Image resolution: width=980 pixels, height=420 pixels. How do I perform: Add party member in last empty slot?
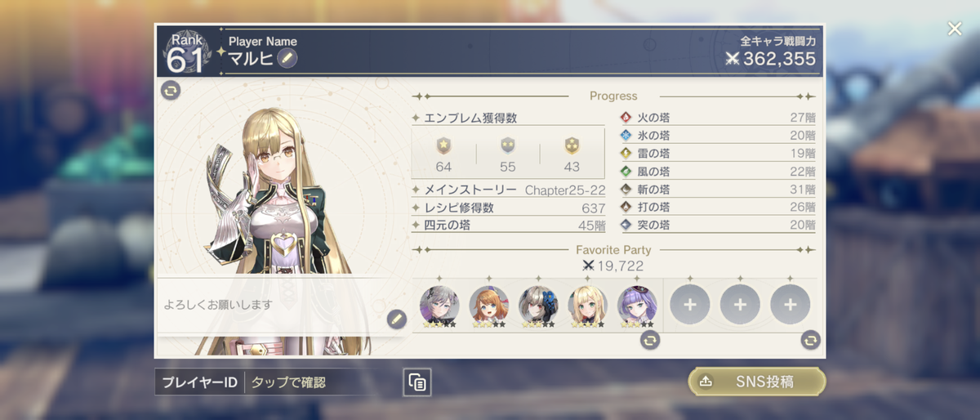click(790, 305)
